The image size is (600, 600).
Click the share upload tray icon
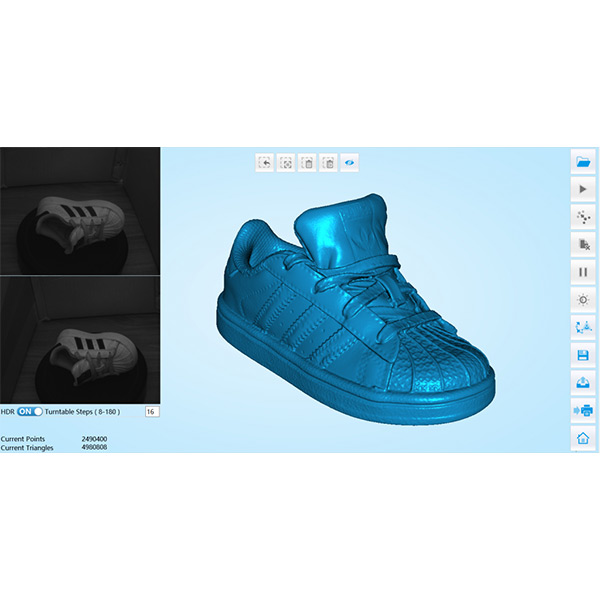(x=583, y=383)
